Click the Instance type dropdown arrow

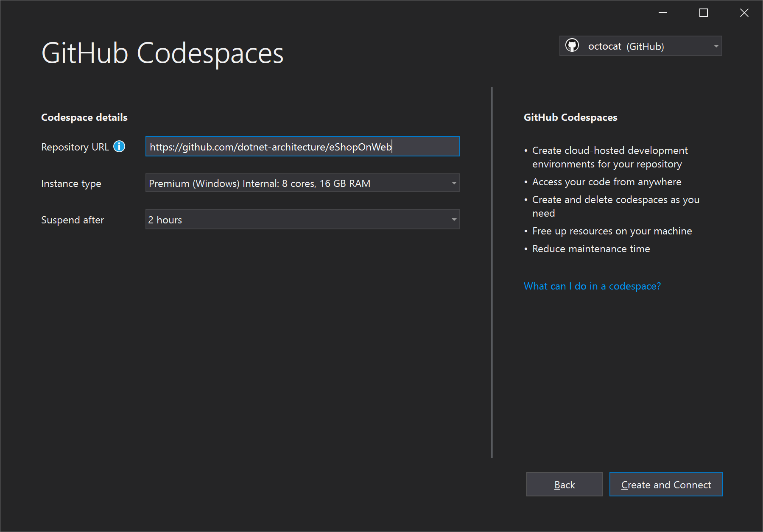click(x=453, y=183)
